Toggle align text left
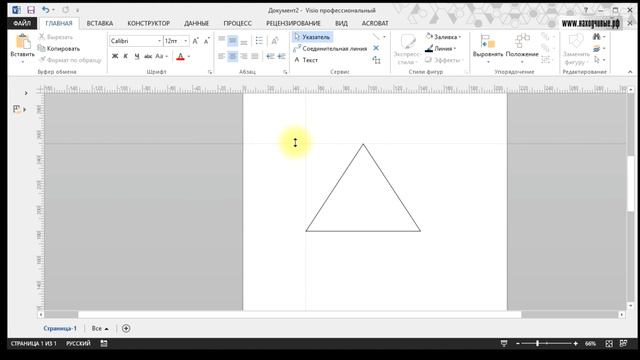Image resolution: width=640 pixels, height=360 pixels. coord(222,56)
